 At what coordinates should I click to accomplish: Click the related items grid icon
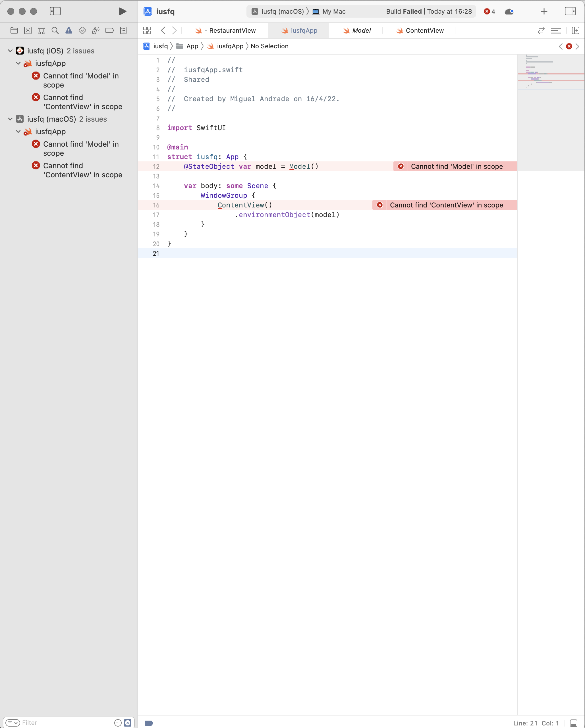(147, 30)
